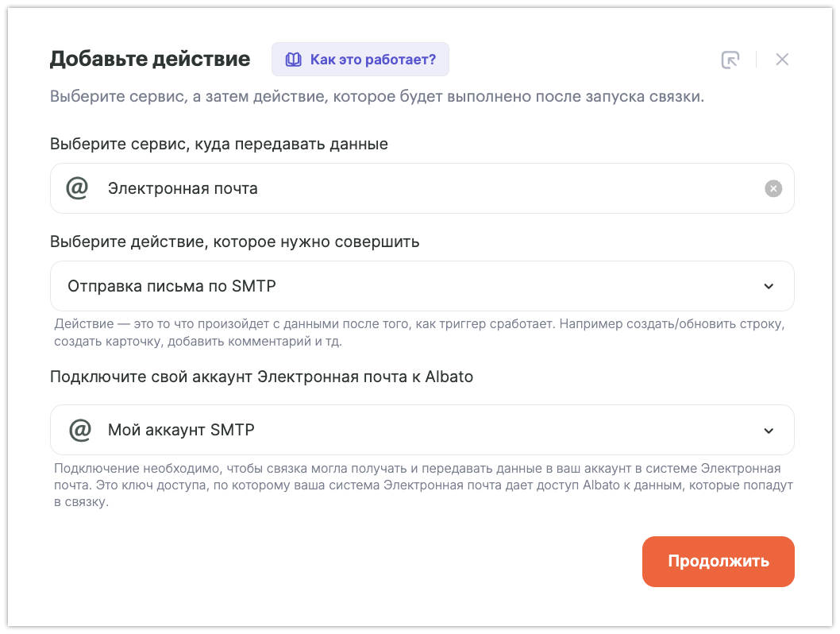Click the @ icon in the service field
This screenshot has width=840, height=634.
click(77, 188)
